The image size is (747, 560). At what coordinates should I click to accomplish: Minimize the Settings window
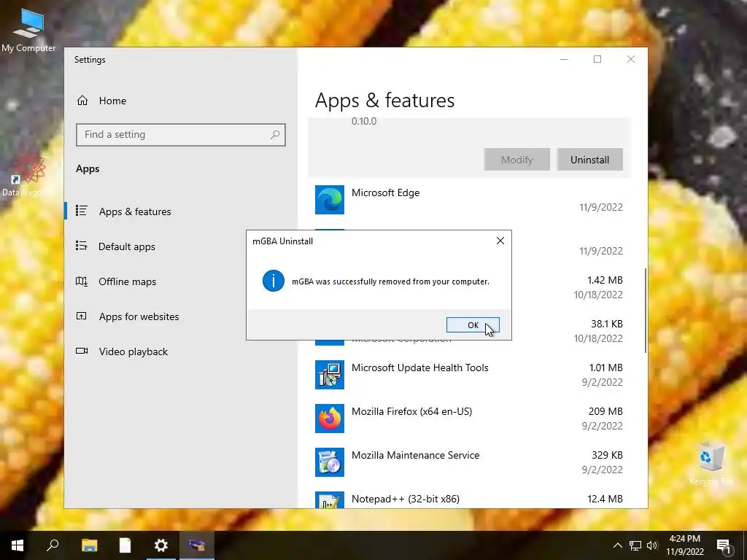coord(564,59)
